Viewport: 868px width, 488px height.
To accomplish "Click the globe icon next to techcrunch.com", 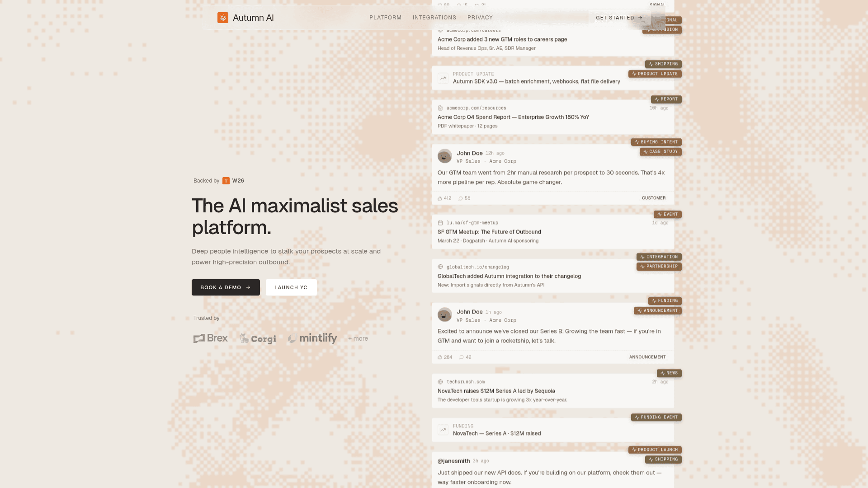I will (440, 382).
